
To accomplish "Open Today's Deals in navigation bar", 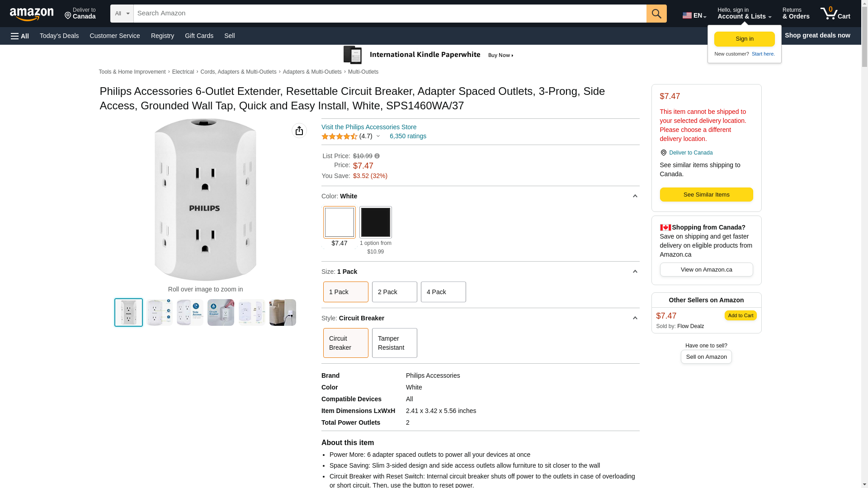I will pyautogui.click(x=59, y=36).
